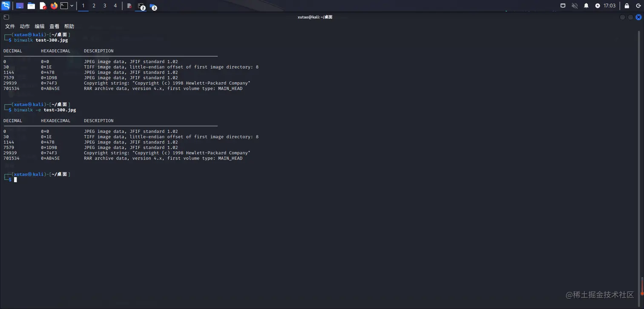Screen dimensions: 644x309
Task: Click decimal 29939 in second output
Action: tap(10, 153)
